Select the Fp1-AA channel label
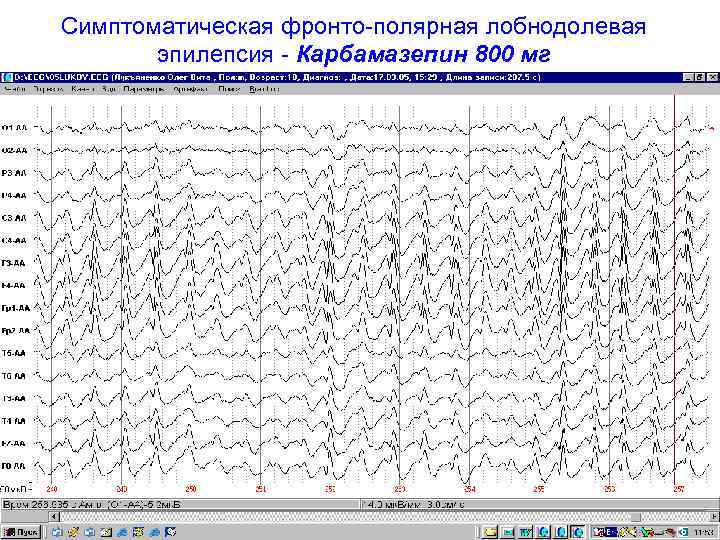The image size is (720, 540). [16, 308]
